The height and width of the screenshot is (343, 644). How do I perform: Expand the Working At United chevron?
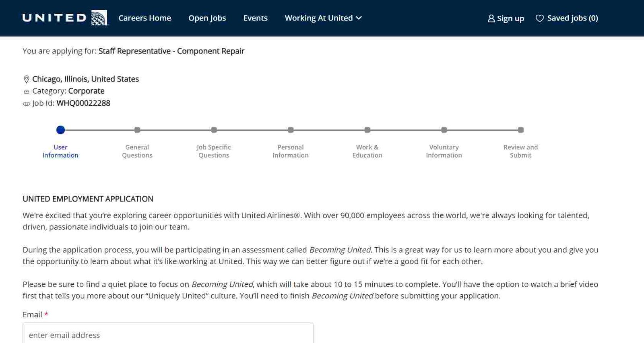[359, 18]
